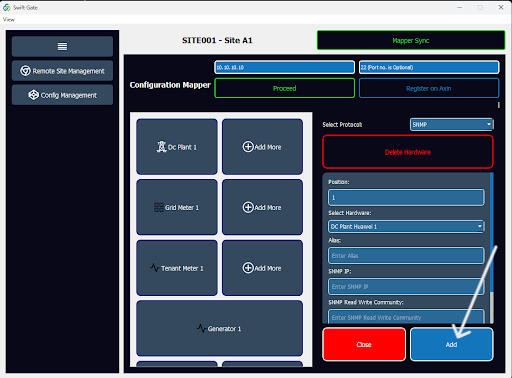Click Register on Axin button

tap(429, 88)
